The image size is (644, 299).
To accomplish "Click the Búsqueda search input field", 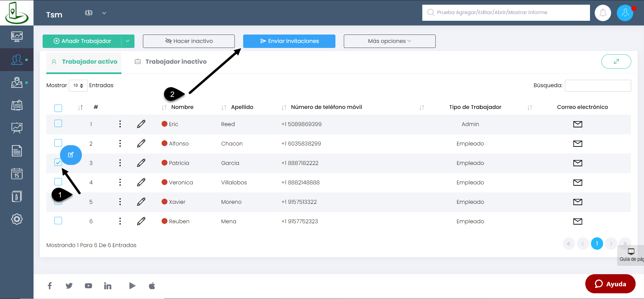I will [597, 85].
